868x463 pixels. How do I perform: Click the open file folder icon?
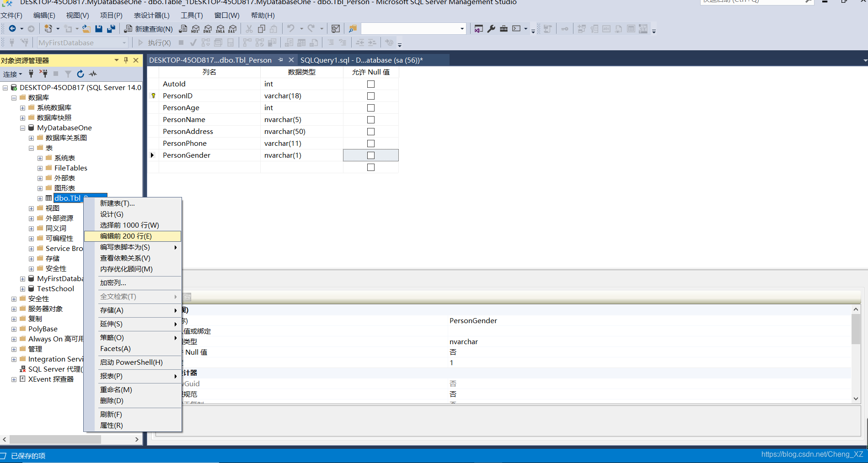pyautogui.click(x=86, y=29)
